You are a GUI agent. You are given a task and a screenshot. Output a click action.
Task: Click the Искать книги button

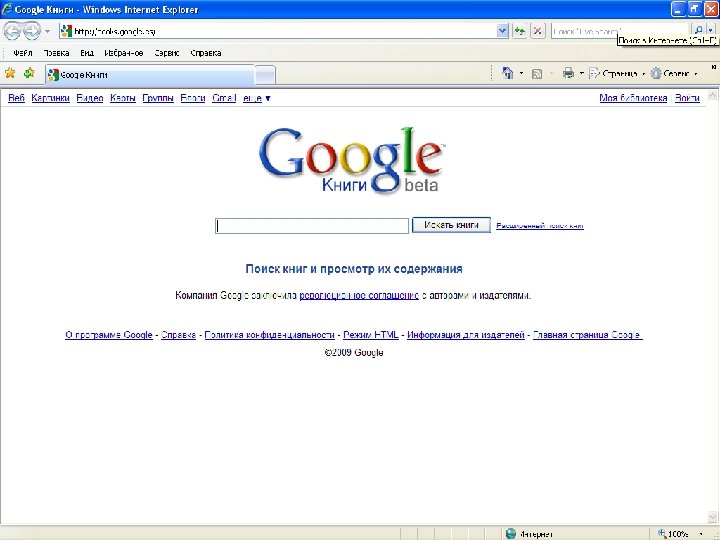tap(451, 225)
